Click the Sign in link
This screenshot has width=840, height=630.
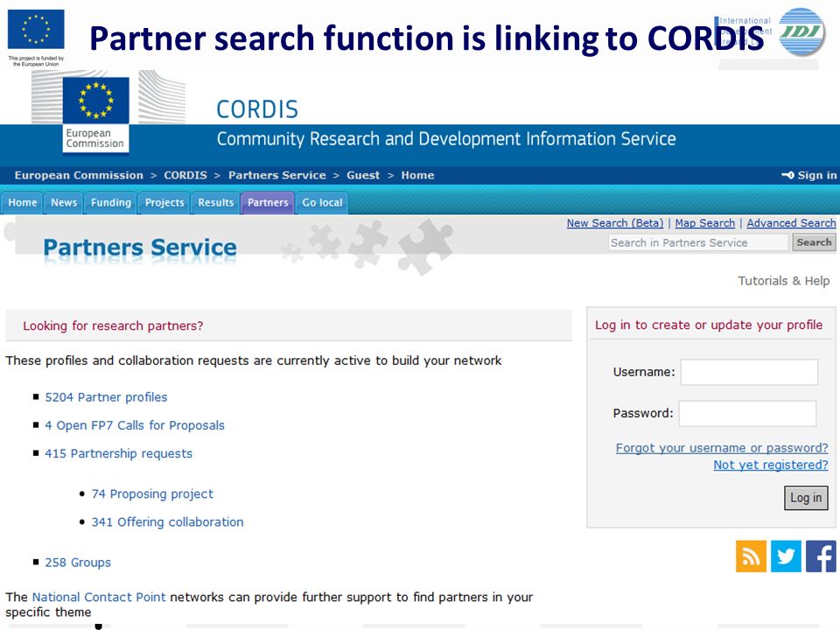[x=808, y=175]
